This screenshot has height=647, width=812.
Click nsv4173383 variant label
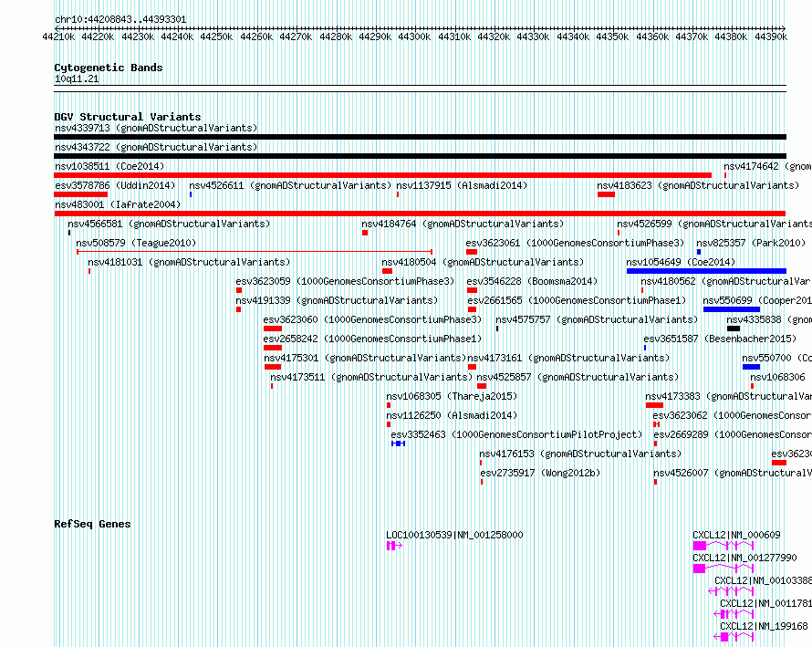click(x=728, y=396)
